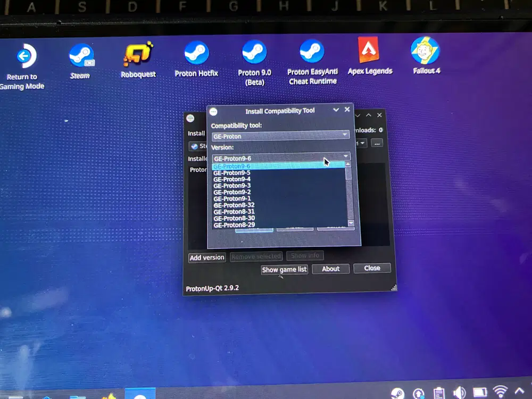Open the install location dropdown in ProtonUp-Qt
Screen dimensions: 532x399
pyautogui.click(x=362, y=143)
